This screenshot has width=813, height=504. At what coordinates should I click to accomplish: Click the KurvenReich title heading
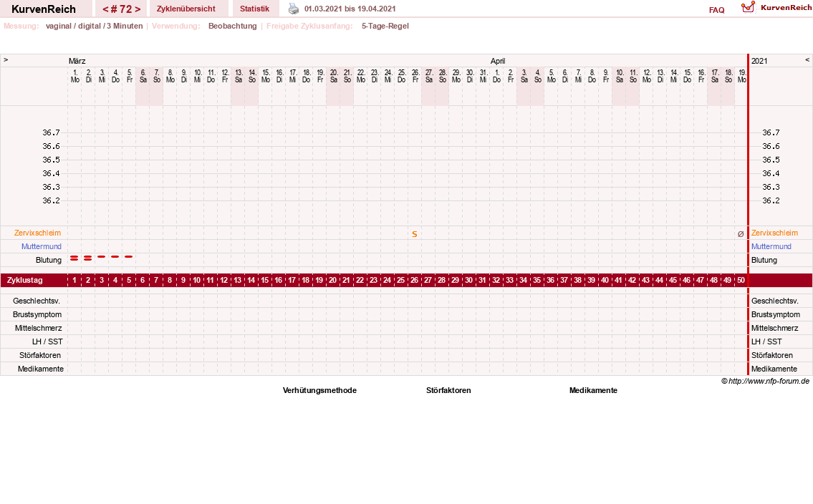point(44,9)
